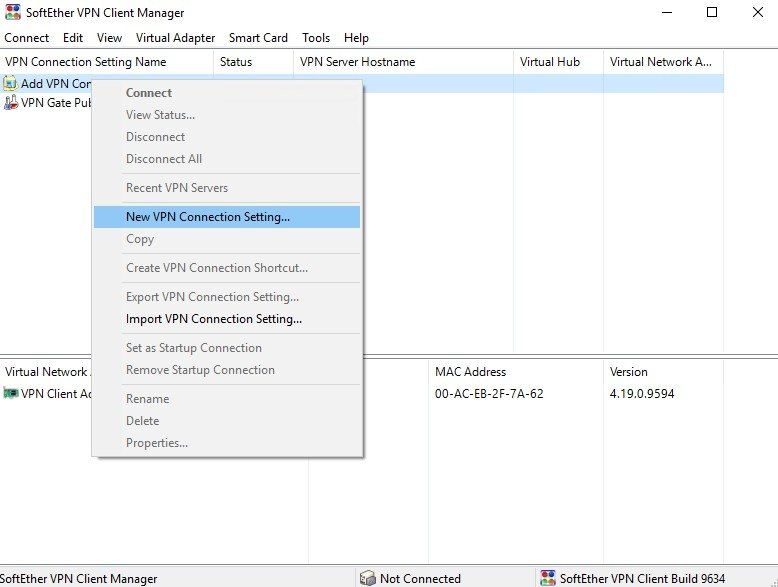
Task: Click the SoftEther app icon in title bar
Action: tap(12, 12)
